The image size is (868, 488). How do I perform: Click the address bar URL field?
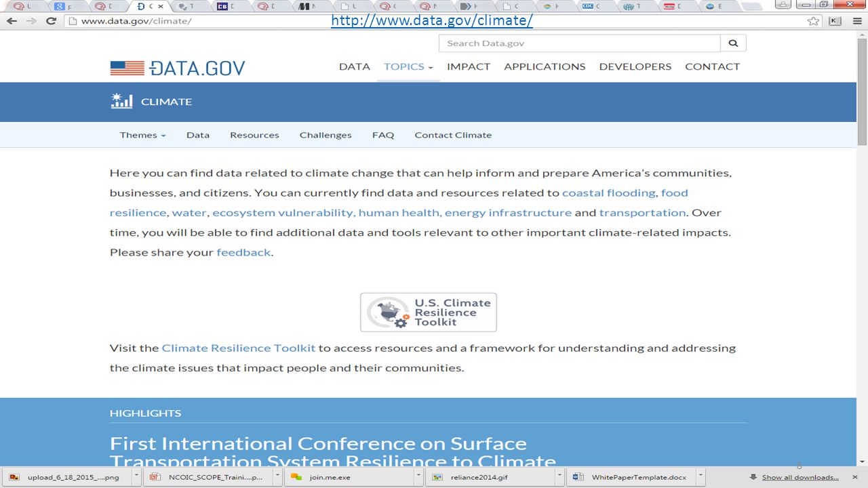coord(434,21)
